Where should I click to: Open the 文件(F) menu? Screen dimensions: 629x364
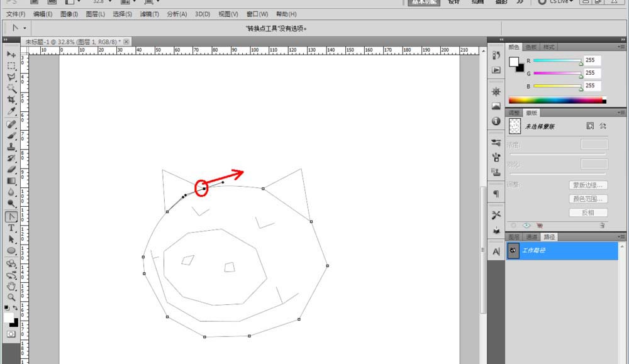click(16, 14)
